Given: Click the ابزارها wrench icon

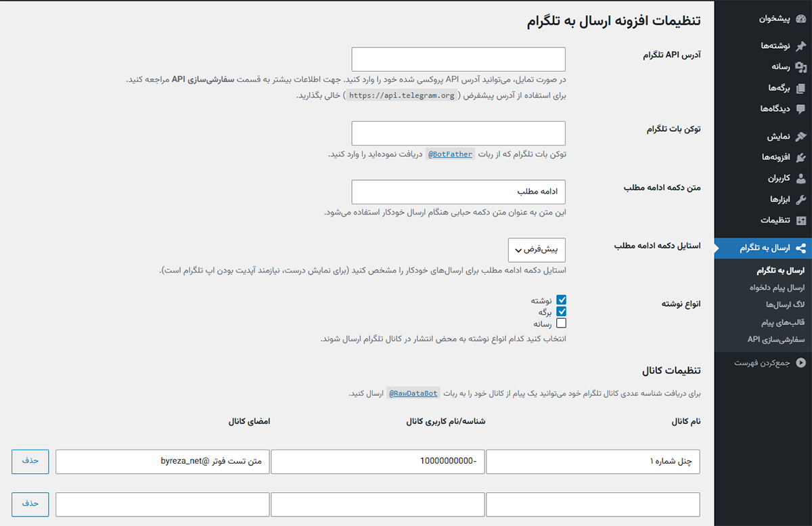Looking at the screenshot, I should [800, 200].
